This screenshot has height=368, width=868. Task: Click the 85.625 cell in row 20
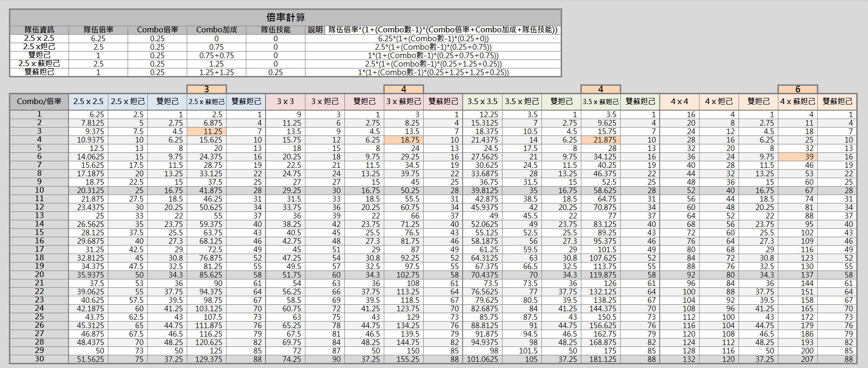pos(206,275)
